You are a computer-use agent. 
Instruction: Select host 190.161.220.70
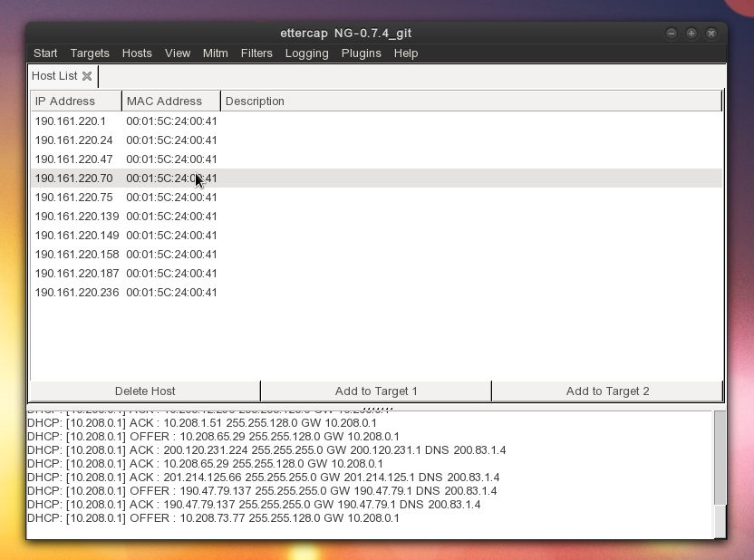pos(376,179)
